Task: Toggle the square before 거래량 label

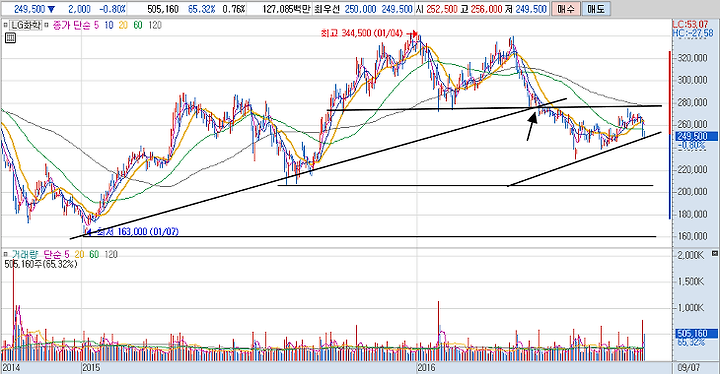Action: pyautogui.click(x=6, y=254)
